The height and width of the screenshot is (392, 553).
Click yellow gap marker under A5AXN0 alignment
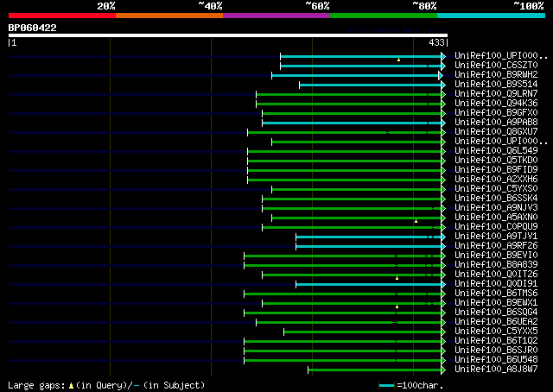tap(416, 221)
